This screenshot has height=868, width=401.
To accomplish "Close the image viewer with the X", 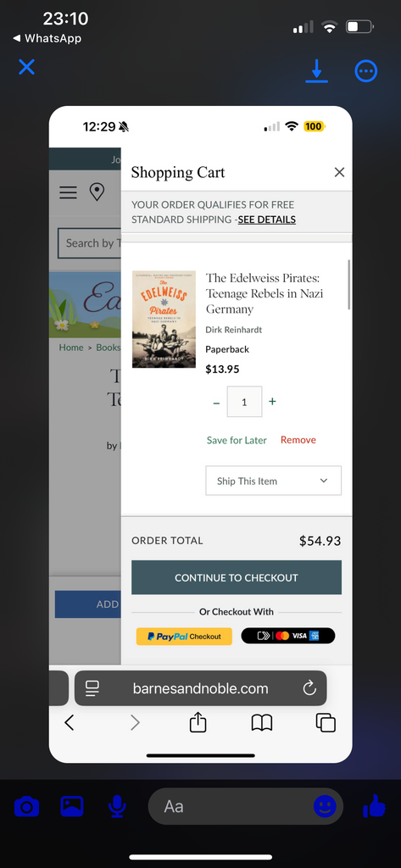I will (x=26, y=67).
